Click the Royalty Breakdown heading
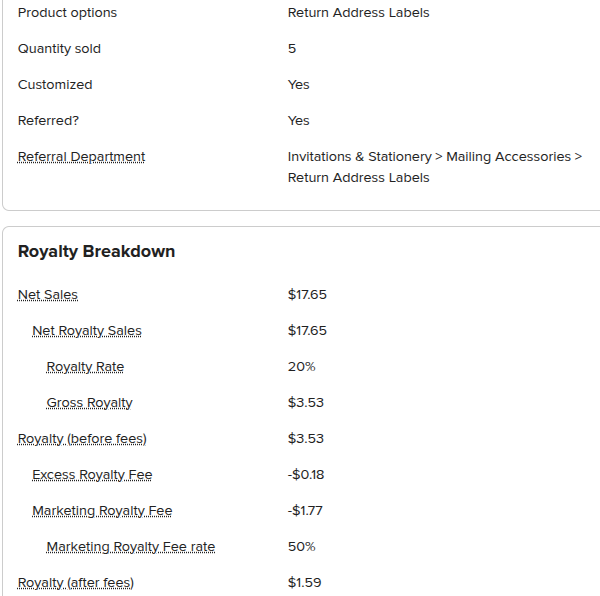 coord(96,251)
